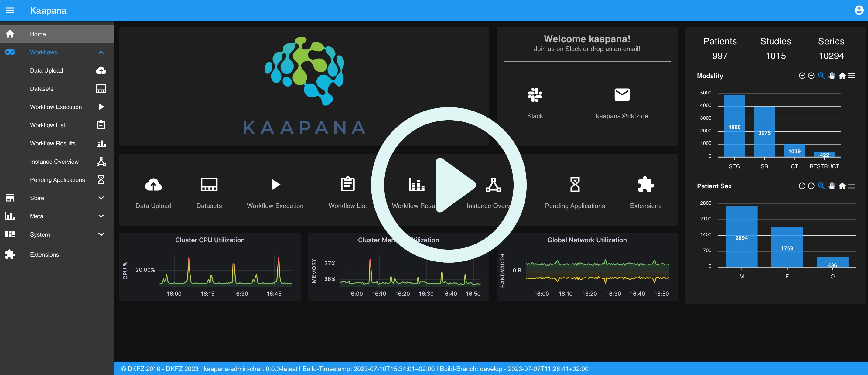Screen dimensions: 868x375
Task: Click Workflow Execution dashboard label
Action: (x=275, y=206)
